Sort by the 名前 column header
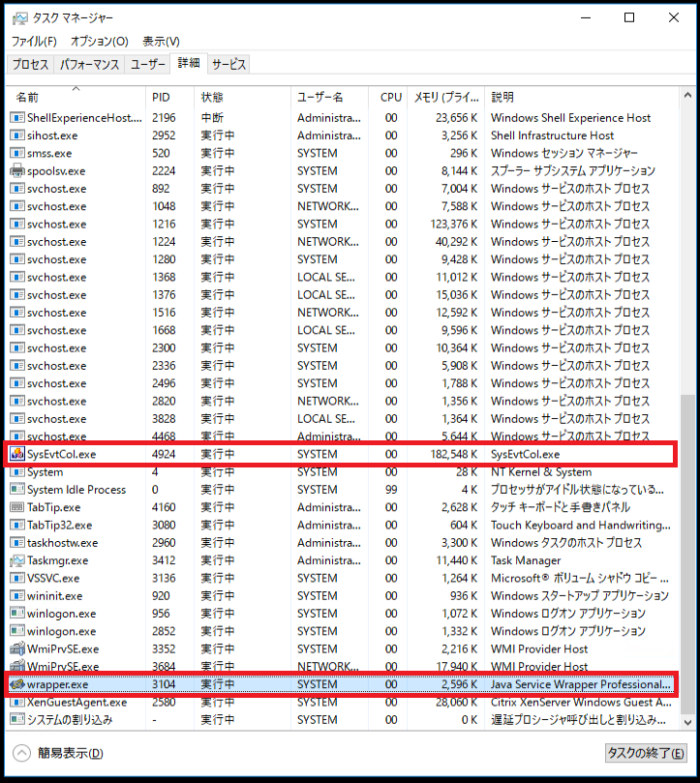Image resolution: width=700 pixels, height=783 pixels. click(76, 97)
